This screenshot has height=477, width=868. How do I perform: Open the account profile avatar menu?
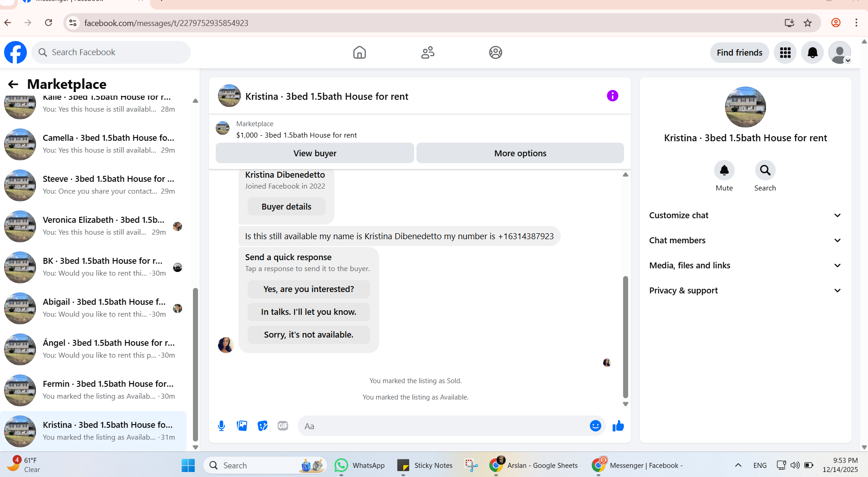(840, 52)
